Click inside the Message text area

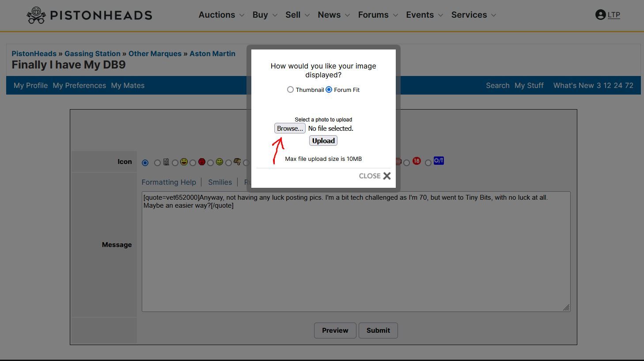pyautogui.click(x=356, y=256)
